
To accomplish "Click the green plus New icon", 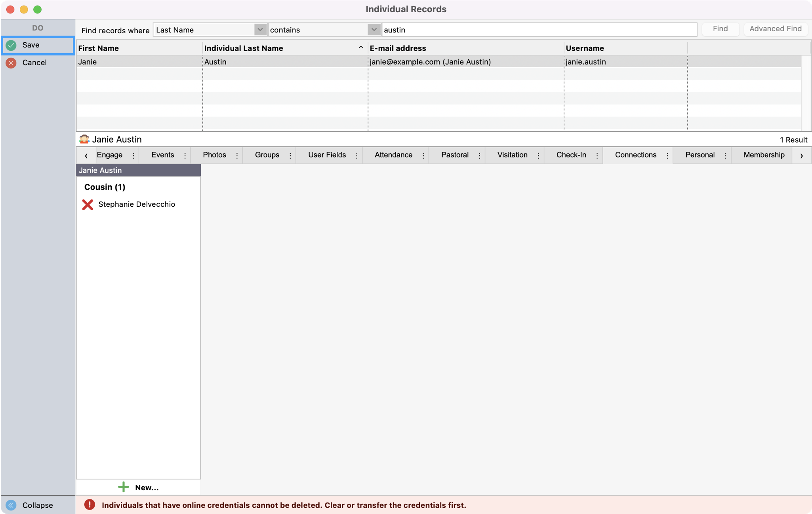I will pyautogui.click(x=124, y=487).
